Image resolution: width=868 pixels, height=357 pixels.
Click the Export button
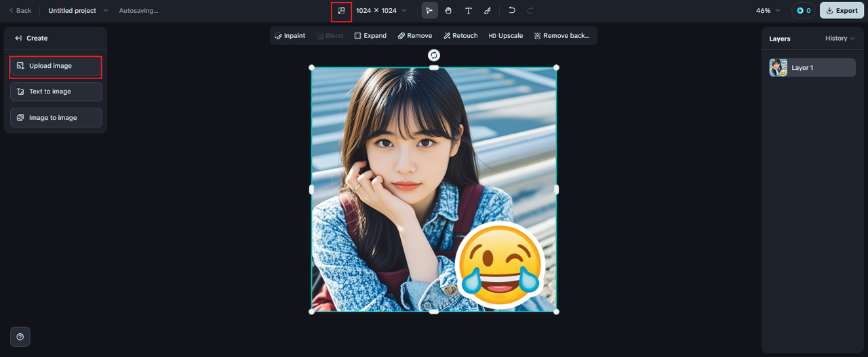pyautogui.click(x=842, y=11)
